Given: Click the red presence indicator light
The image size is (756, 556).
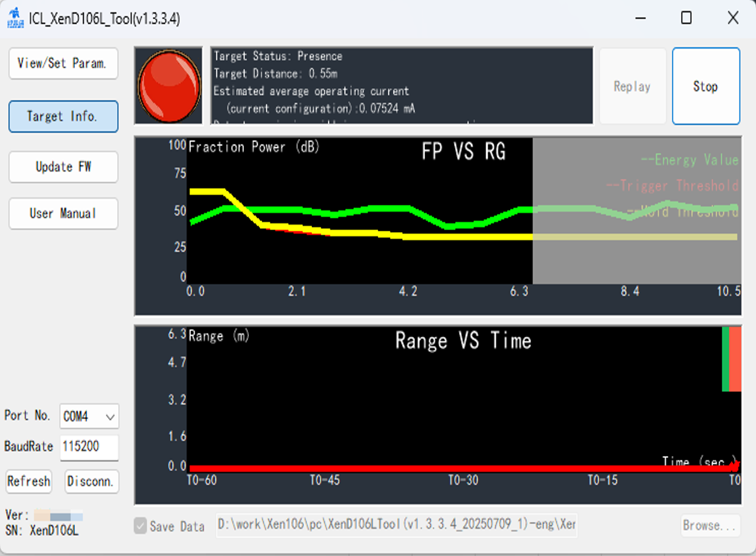Looking at the screenshot, I should [x=169, y=86].
